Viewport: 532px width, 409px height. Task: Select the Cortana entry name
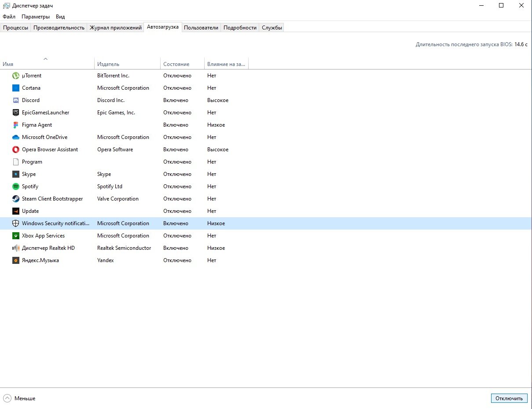pyautogui.click(x=31, y=88)
